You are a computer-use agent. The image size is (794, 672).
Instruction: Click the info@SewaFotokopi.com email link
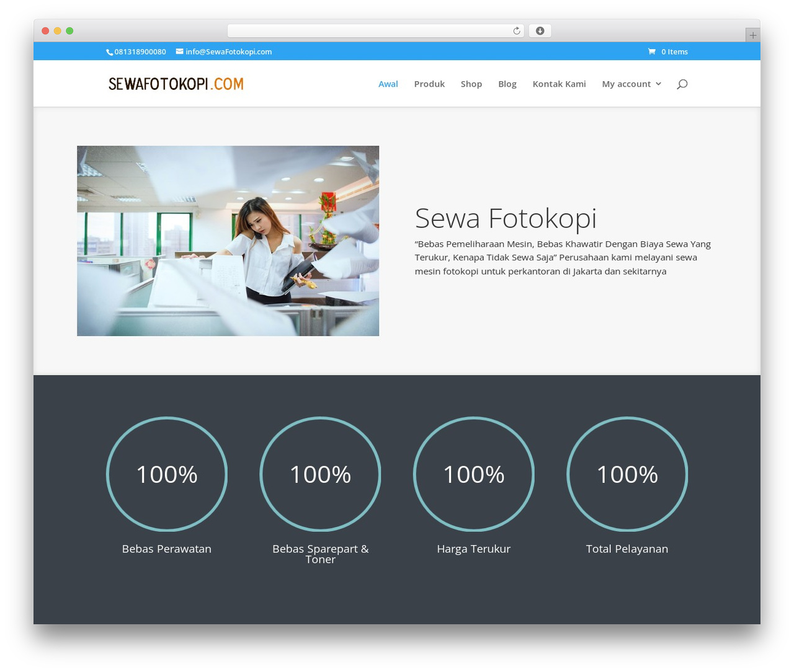point(229,51)
